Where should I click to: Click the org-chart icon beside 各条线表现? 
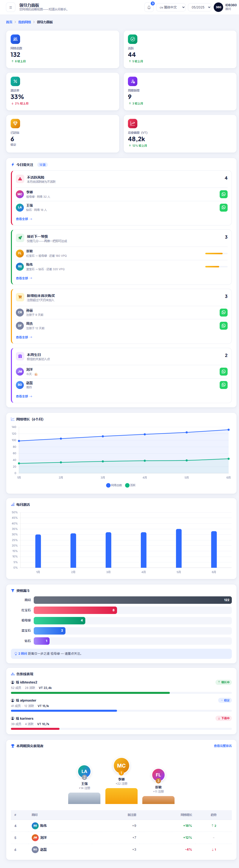point(13,674)
